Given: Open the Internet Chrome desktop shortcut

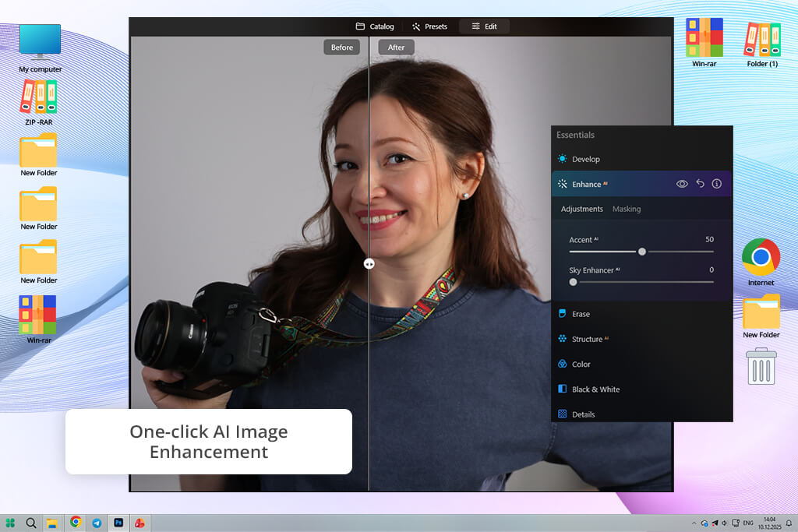Looking at the screenshot, I should coord(761,262).
